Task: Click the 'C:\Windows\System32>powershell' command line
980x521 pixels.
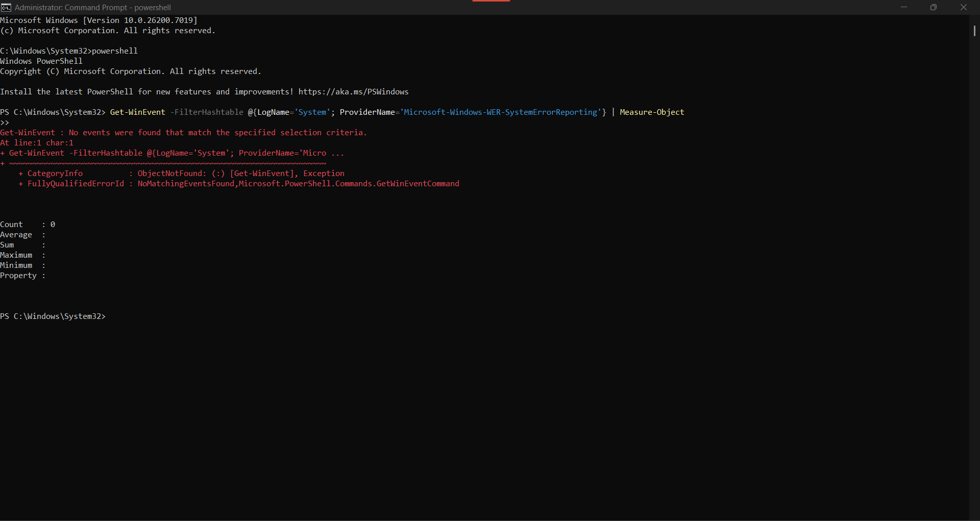Action: tap(69, 51)
